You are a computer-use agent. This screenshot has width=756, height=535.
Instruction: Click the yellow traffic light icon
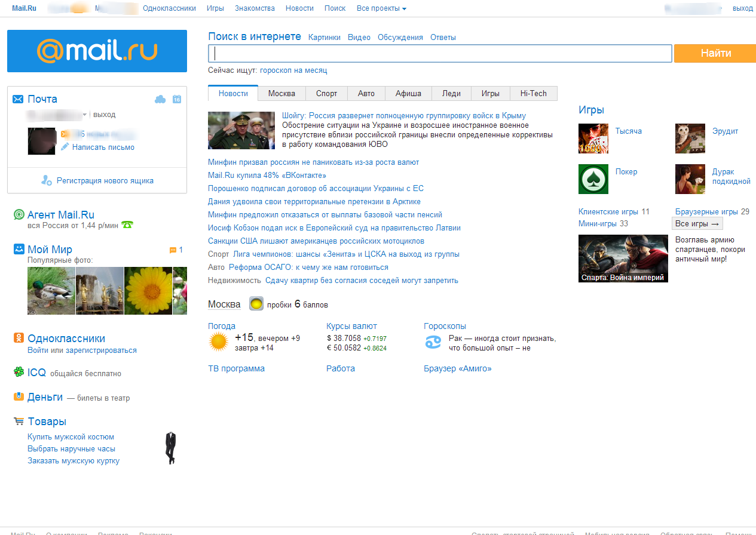(x=256, y=304)
